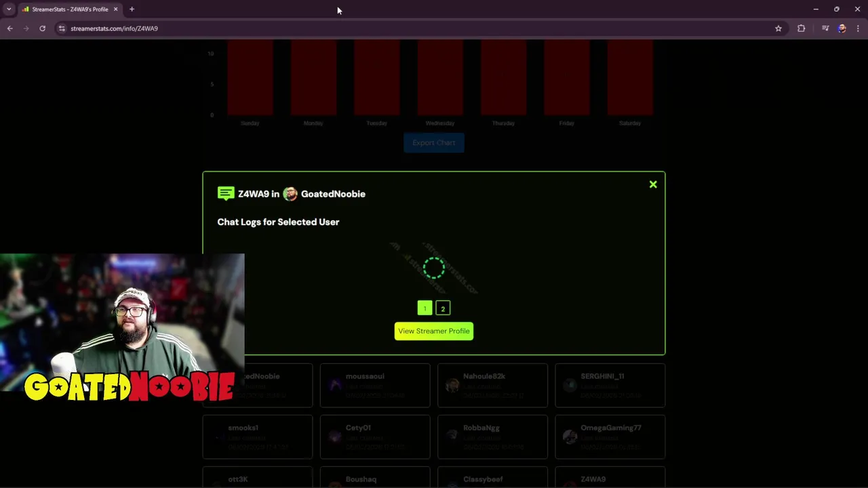
Task: Click the green chat message icon
Action: tap(226, 194)
